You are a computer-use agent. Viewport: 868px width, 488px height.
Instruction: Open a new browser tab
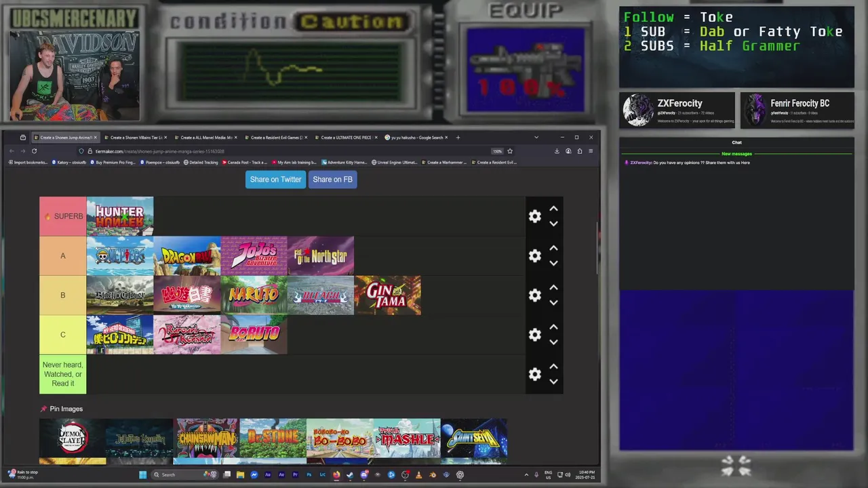pos(458,138)
